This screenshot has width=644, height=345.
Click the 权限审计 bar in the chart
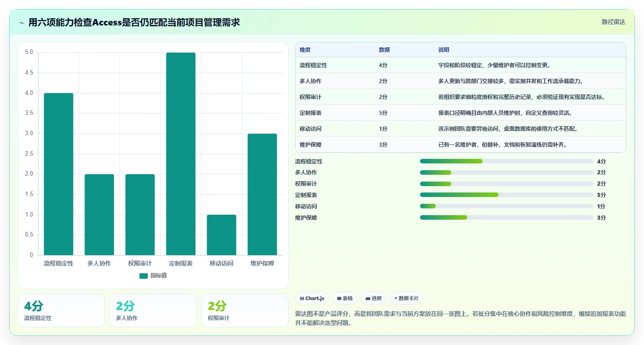tap(140, 215)
